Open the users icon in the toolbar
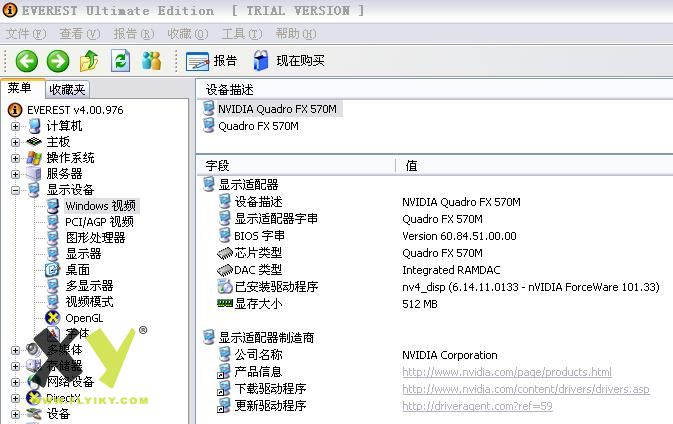This screenshot has width=673, height=424. pos(152,61)
